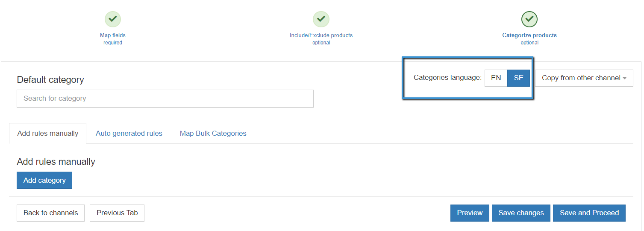The height and width of the screenshot is (231, 644).
Task: Go back to channels
Action: point(51,213)
